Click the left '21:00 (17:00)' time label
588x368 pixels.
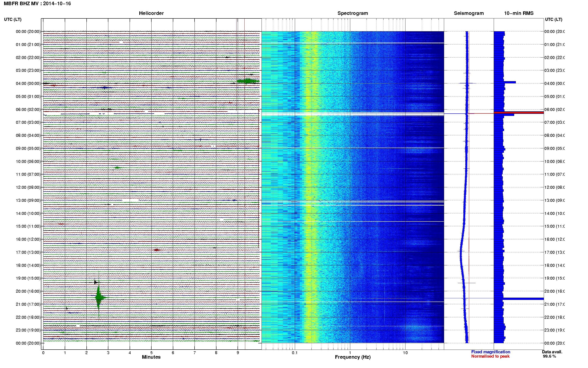pos(28,304)
